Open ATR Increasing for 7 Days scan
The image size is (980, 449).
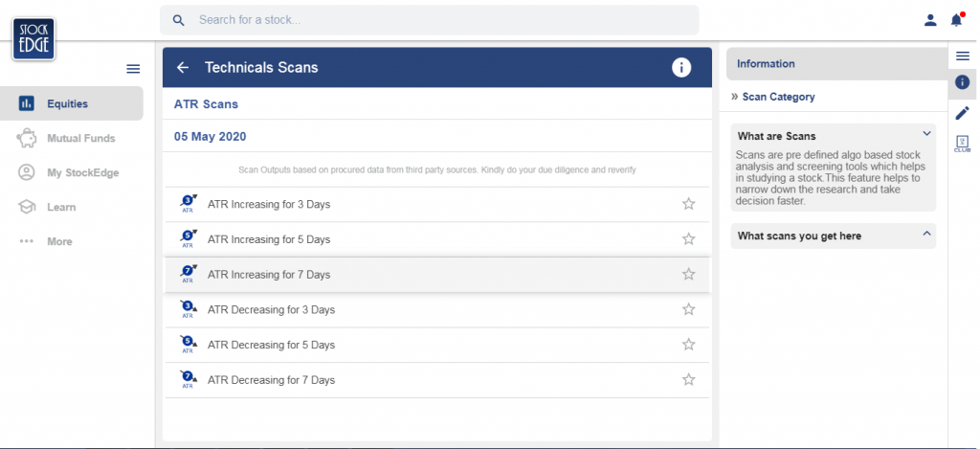[x=436, y=274]
